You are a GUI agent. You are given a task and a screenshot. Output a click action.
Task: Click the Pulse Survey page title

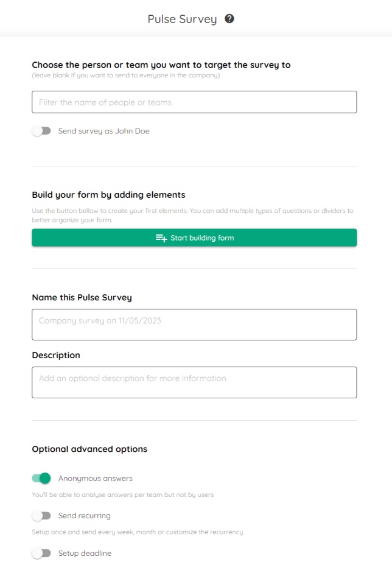[x=182, y=19]
